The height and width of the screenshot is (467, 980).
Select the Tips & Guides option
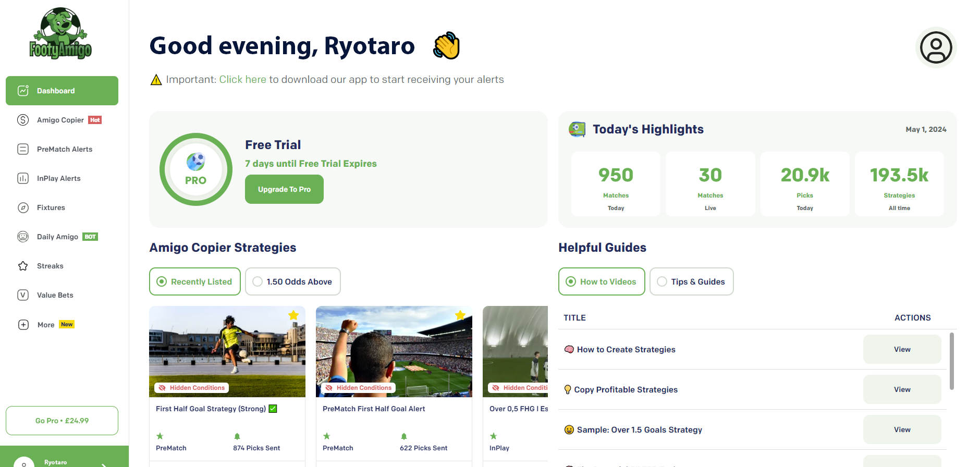(x=692, y=281)
